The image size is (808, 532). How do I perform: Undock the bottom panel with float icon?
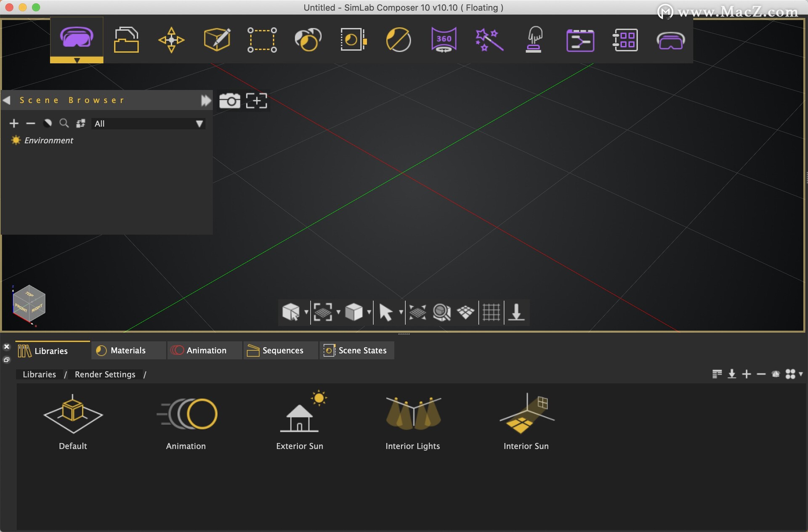(6, 360)
